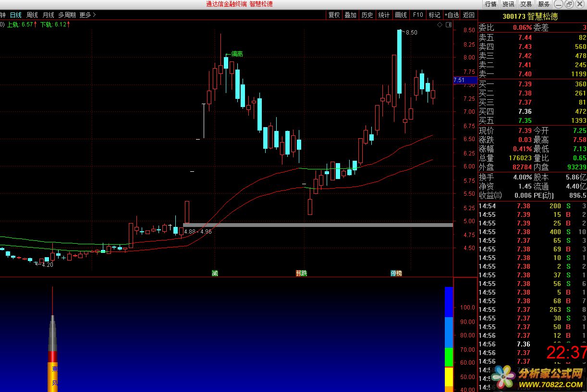Add stock via +自选 button

452,15
